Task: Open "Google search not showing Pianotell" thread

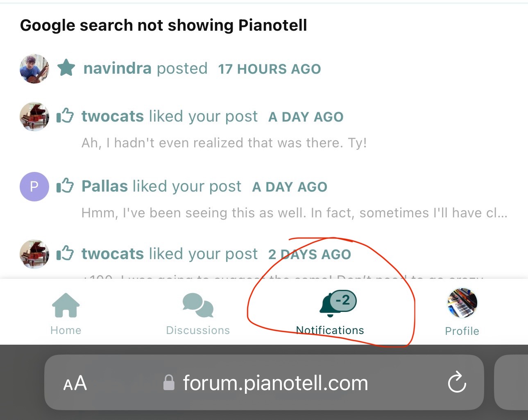Action: (x=163, y=25)
